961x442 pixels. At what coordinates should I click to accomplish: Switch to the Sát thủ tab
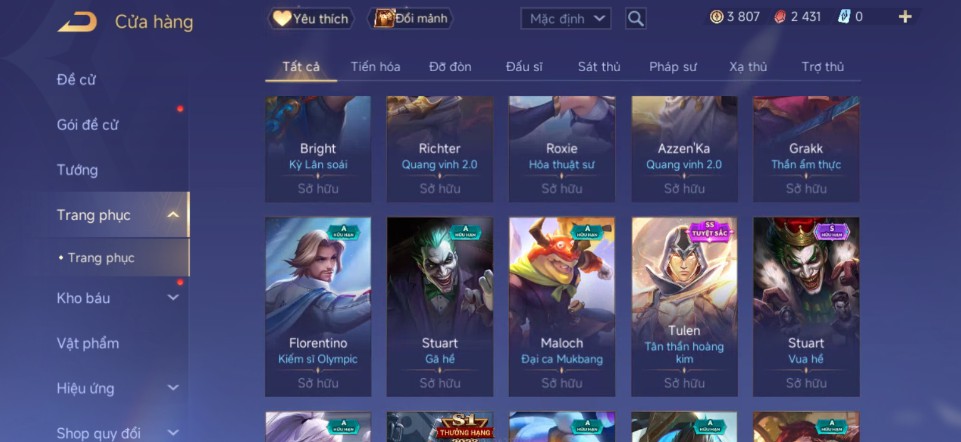[599, 67]
